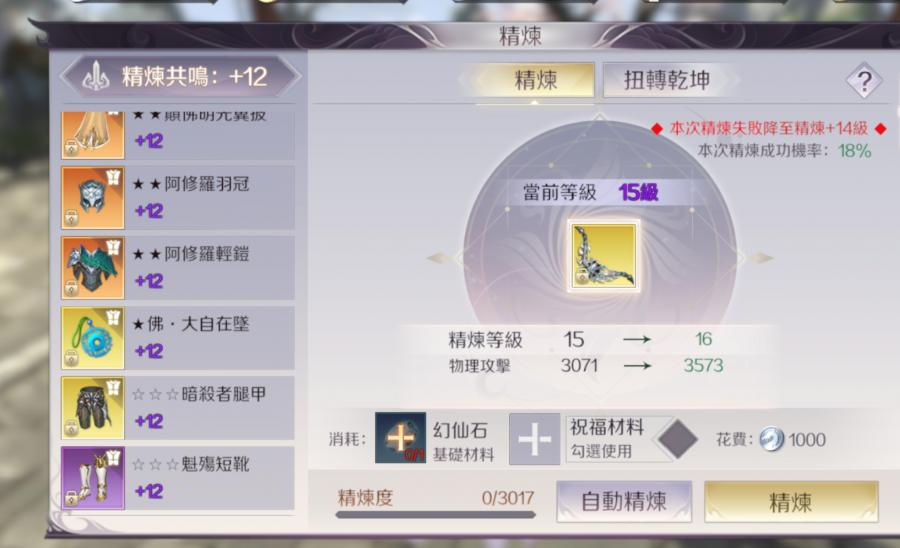Click the silver coin cost icon
The image size is (900, 548).
(771, 440)
